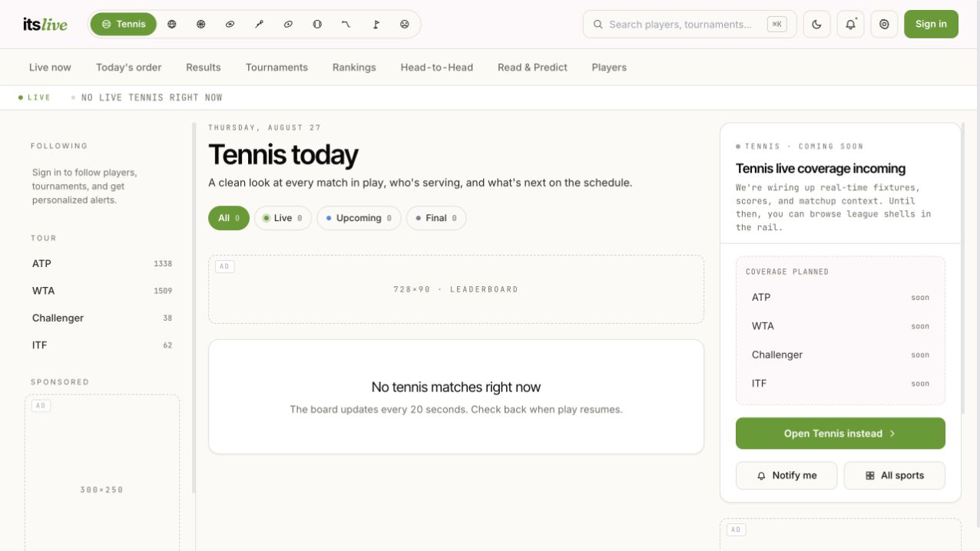Open the Head-to-Head tab
The image size is (980, 551).
click(437, 68)
